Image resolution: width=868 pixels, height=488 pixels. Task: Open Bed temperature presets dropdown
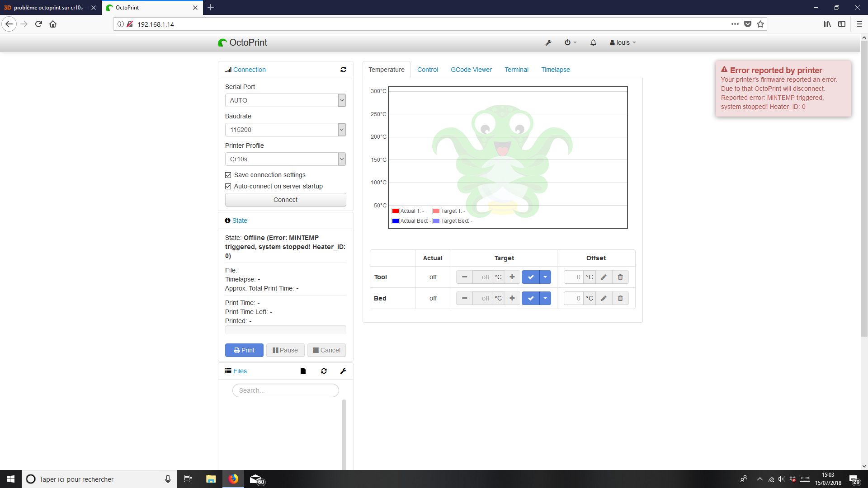(x=545, y=298)
